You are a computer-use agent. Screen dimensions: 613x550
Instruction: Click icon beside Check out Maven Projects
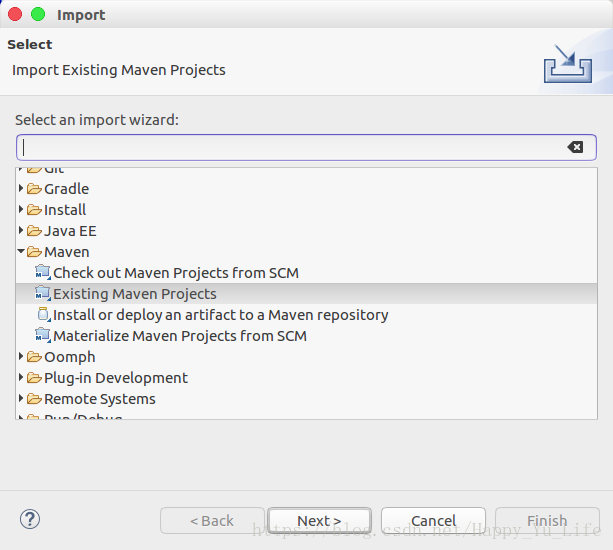(43, 272)
